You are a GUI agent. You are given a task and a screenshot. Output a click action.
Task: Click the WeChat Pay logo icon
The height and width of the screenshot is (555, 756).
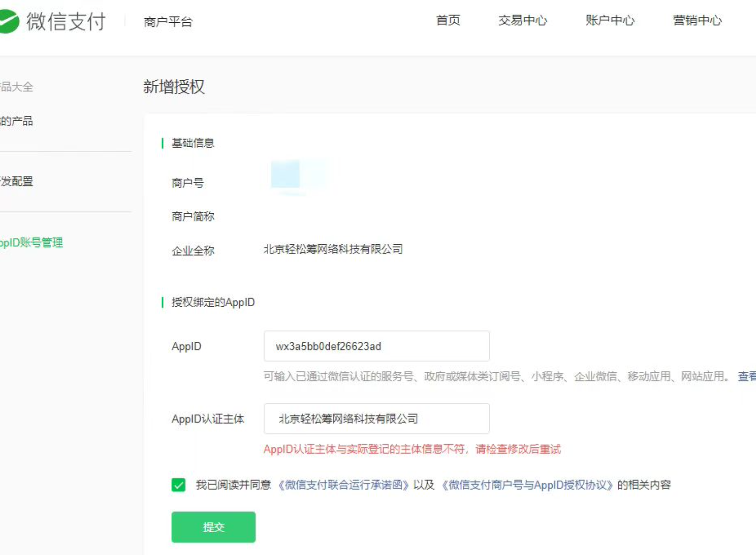pos(9,21)
